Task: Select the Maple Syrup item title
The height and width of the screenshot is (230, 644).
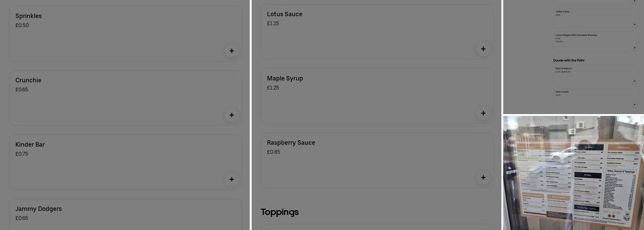Action: (x=285, y=79)
